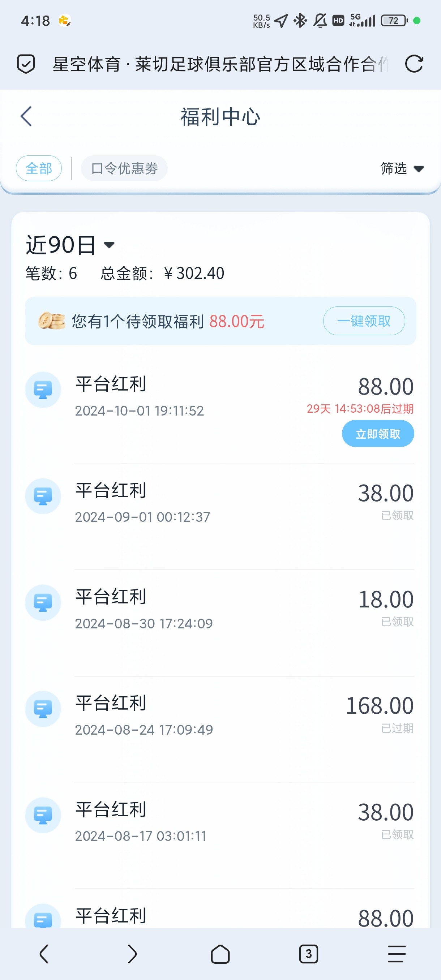This screenshot has width=441, height=980.
Task: Tap the icon of the 2024-08-30 bonus
Action: [x=43, y=603]
